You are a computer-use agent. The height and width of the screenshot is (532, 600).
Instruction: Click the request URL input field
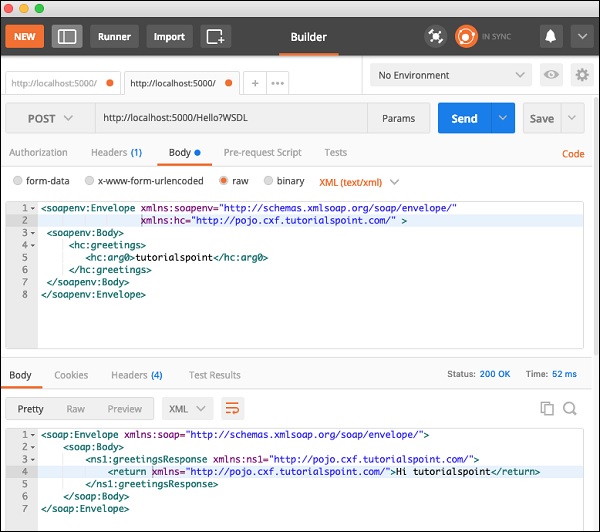(232, 118)
